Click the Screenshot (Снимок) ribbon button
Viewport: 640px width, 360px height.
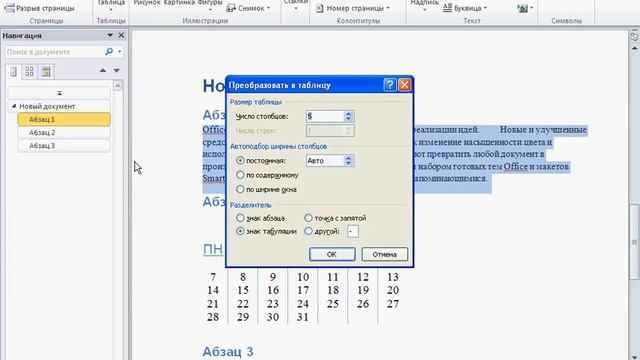pyautogui.click(x=249, y=8)
